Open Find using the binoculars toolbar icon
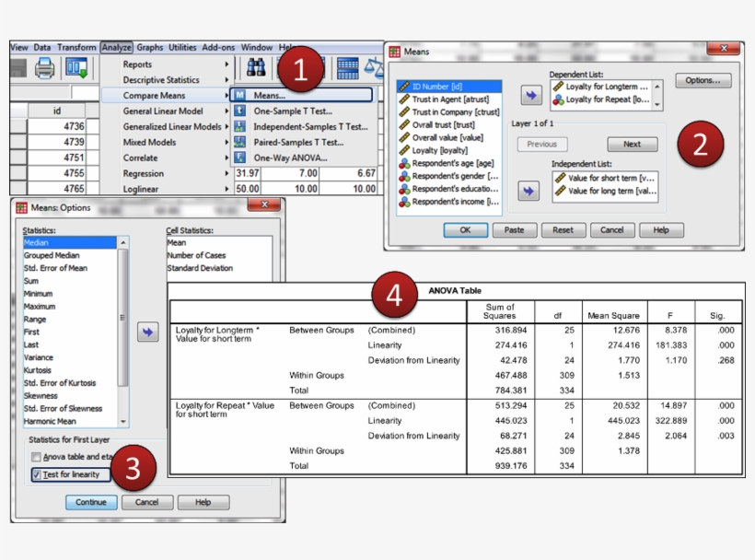The height and width of the screenshot is (560, 755). (256, 66)
